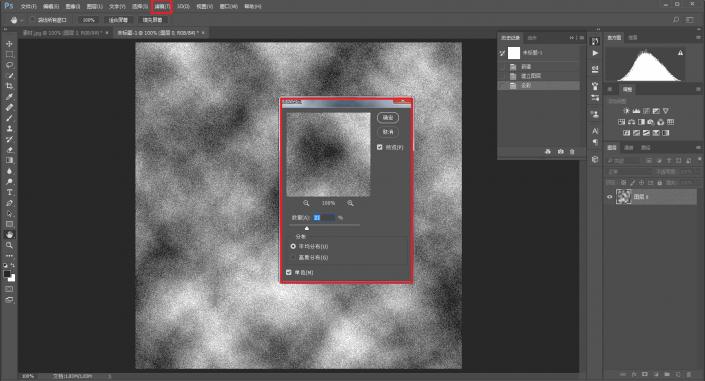
Task: Click 确定 OK in noise dialog
Action: [x=388, y=117]
